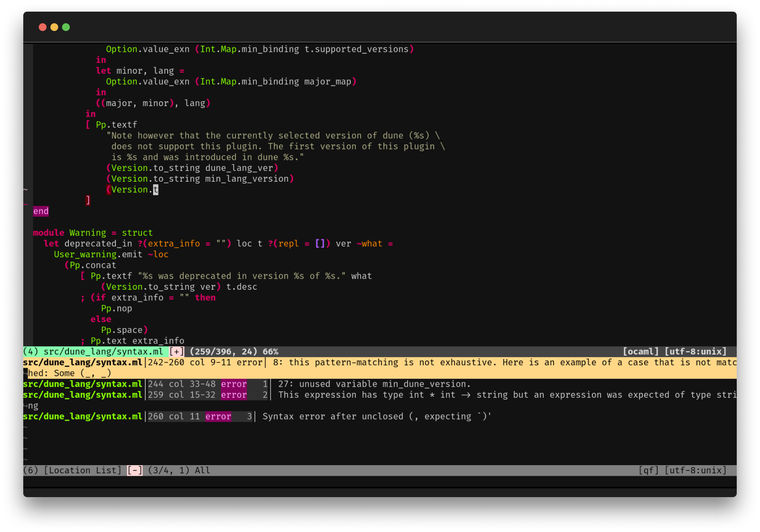Click the green maximize window button
The image size is (760, 532).
click(x=66, y=27)
